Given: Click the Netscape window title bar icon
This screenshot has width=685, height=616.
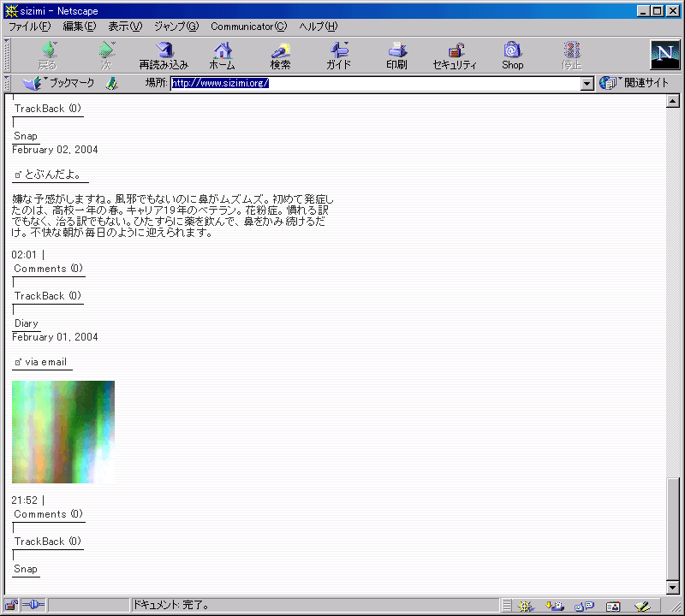Looking at the screenshot, I should (11, 11).
